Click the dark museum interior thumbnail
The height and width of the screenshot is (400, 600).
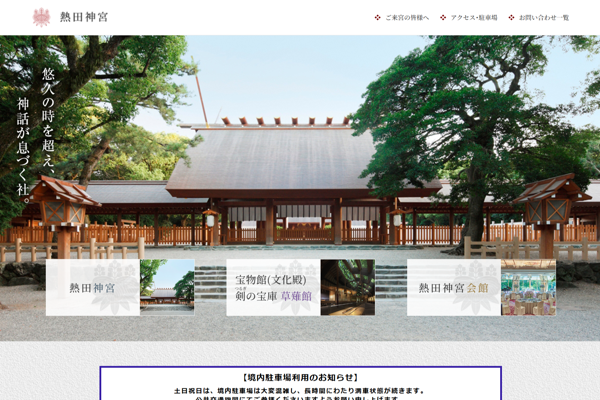click(x=348, y=287)
